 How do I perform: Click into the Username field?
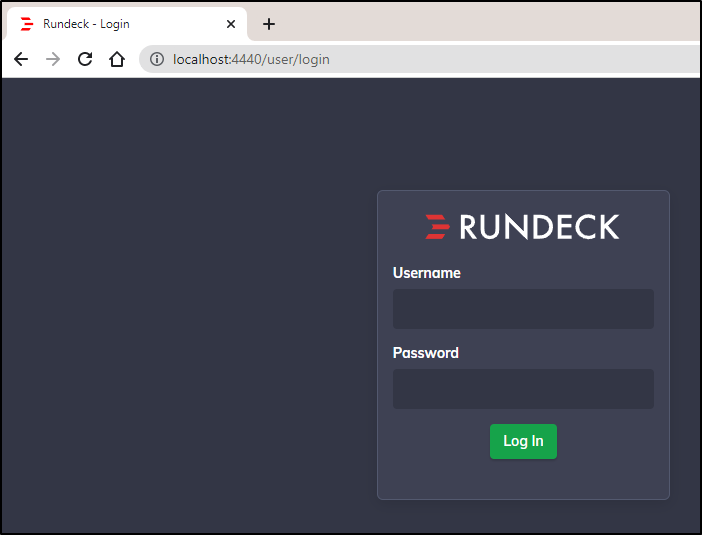point(523,309)
